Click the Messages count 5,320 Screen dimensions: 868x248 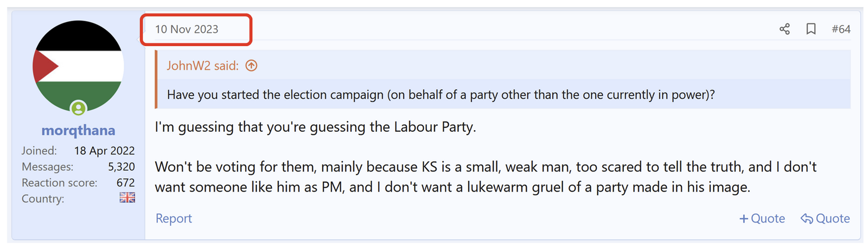(x=121, y=167)
